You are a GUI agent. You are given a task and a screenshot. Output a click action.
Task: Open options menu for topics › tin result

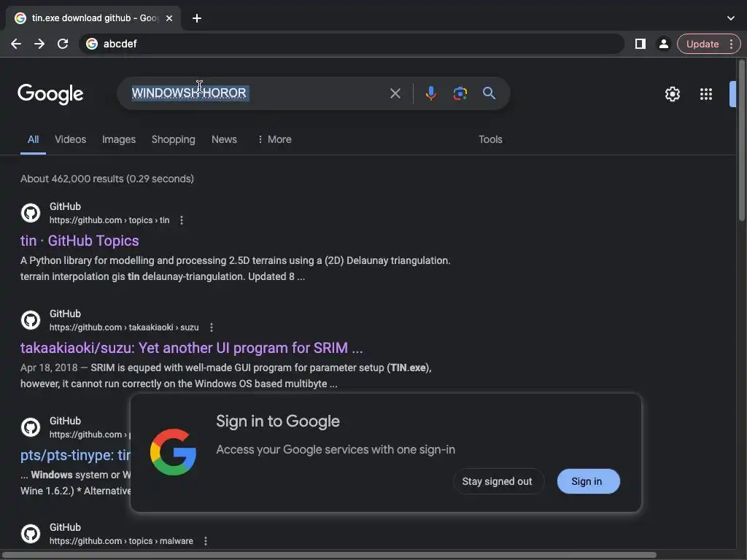[182, 220]
